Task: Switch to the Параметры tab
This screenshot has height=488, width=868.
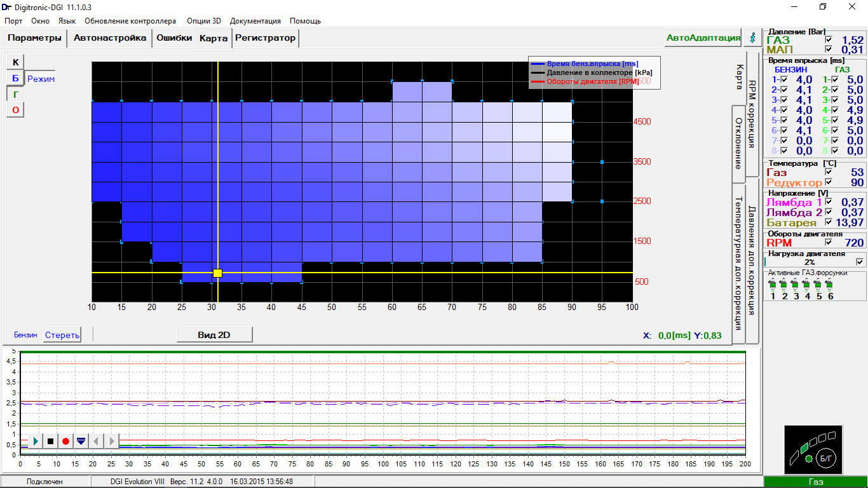Action: (x=34, y=37)
